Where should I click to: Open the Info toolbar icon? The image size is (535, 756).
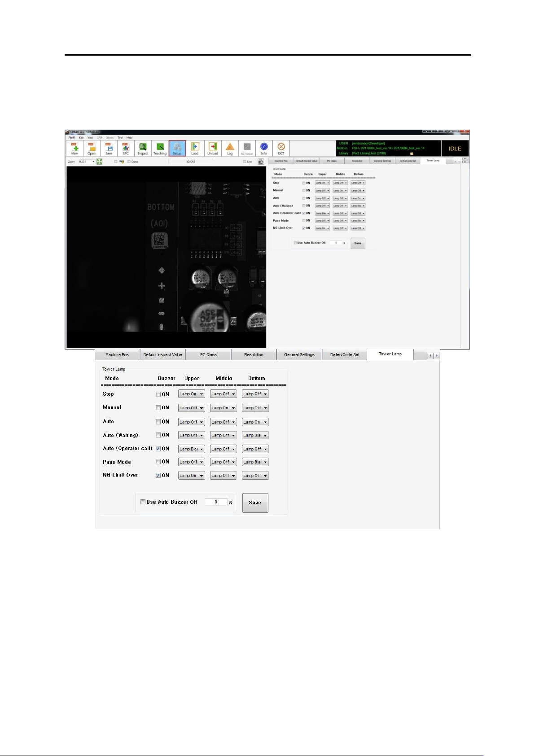pos(264,148)
